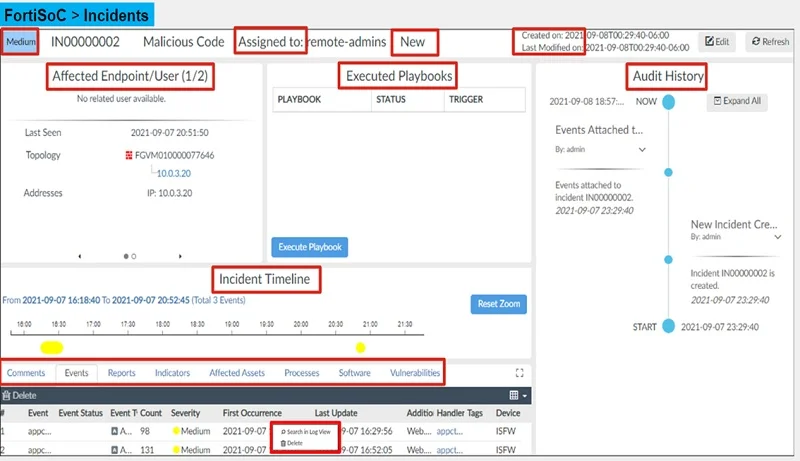Click the timeline start date 2021-09-07 16:18:40
Viewport: 800px width, 461px height.
click(61, 300)
